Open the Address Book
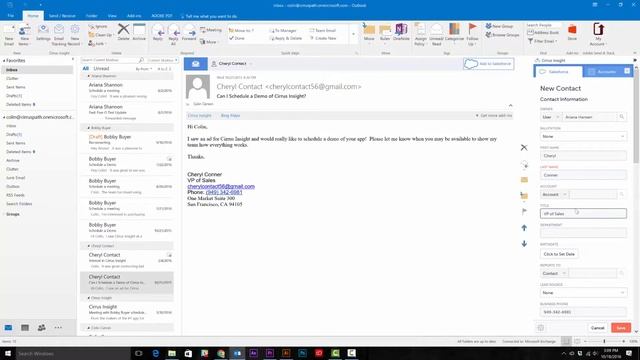 (543, 33)
